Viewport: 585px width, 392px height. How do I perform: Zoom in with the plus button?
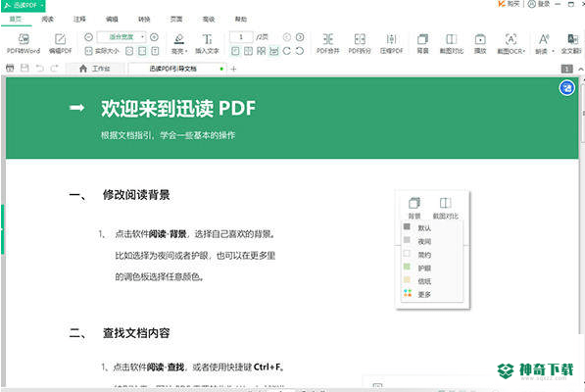click(154, 37)
